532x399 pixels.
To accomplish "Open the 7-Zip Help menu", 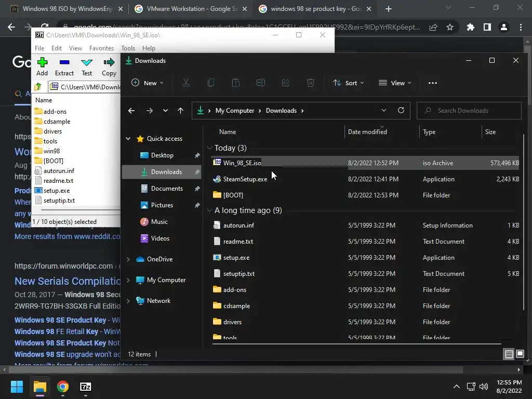I will pyautogui.click(x=149, y=48).
